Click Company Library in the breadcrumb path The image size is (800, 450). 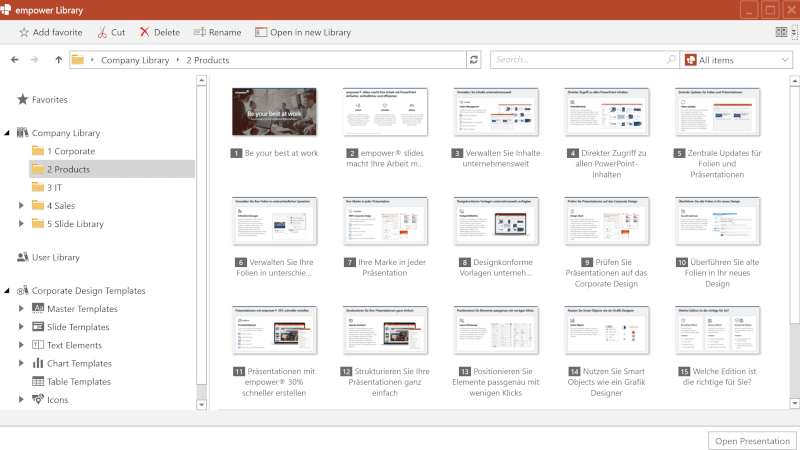point(135,60)
